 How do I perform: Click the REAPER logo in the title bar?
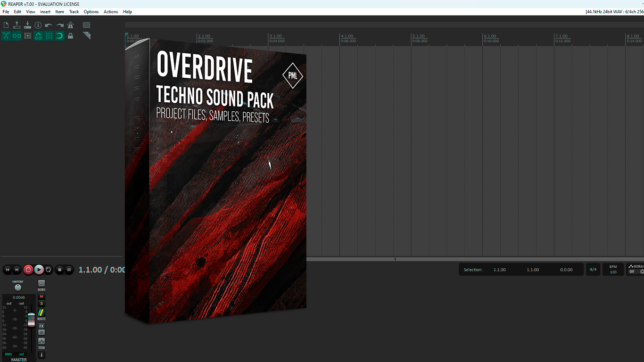4,4
